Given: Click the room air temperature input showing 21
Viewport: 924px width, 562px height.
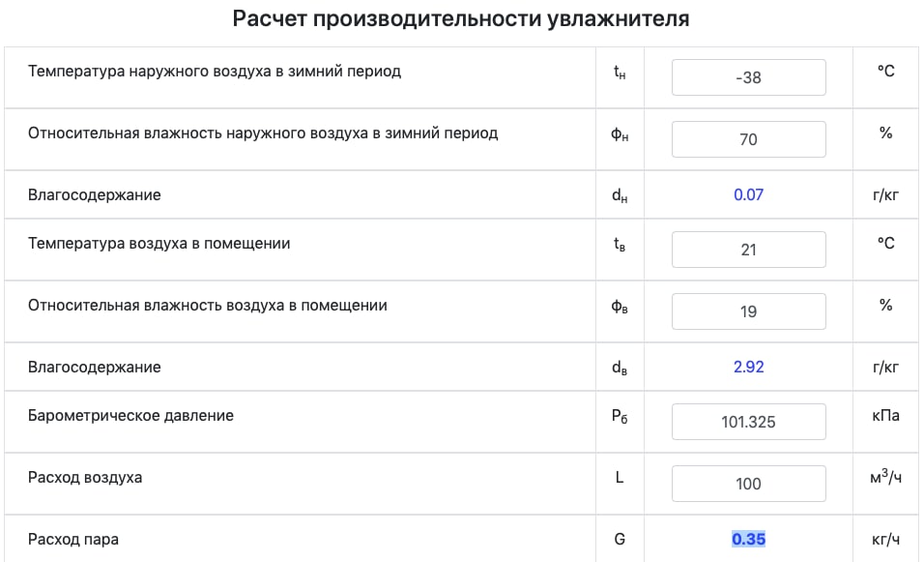Looking at the screenshot, I should click(x=748, y=250).
